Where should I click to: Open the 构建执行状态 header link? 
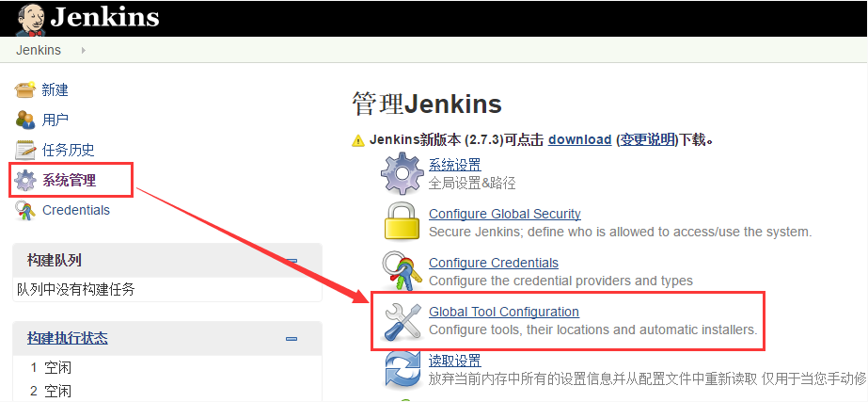tap(68, 338)
